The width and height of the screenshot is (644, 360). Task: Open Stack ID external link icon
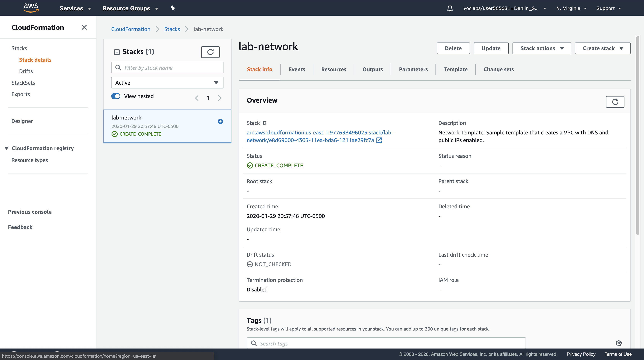pos(379,140)
